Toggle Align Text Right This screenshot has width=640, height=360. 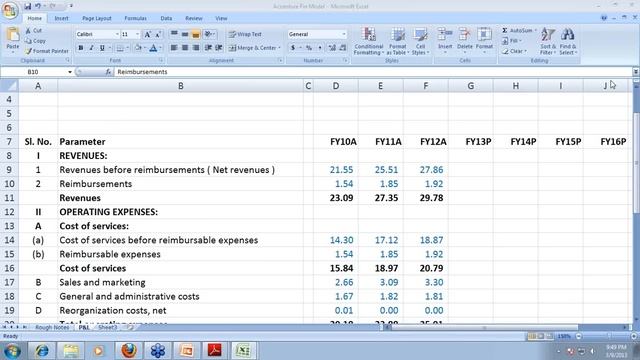click(196, 48)
